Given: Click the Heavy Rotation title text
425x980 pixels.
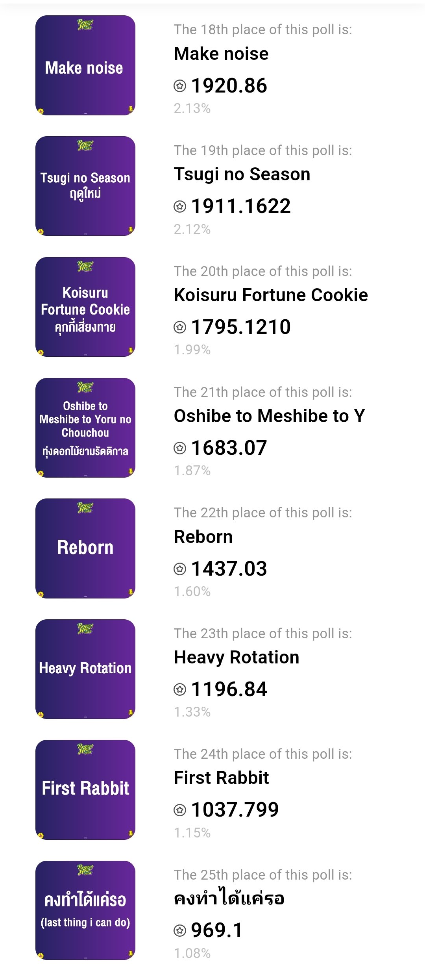Looking at the screenshot, I should coord(237,658).
